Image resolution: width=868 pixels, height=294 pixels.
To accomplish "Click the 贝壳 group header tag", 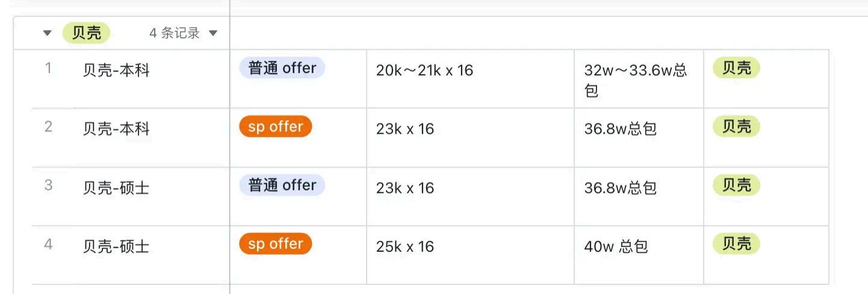I will (87, 33).
